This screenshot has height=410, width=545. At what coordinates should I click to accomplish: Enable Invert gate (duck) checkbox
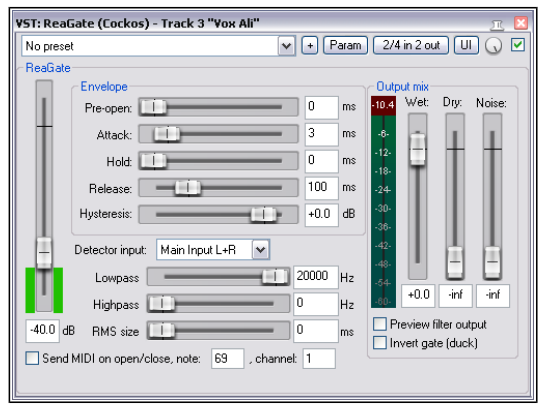[380, 343]
